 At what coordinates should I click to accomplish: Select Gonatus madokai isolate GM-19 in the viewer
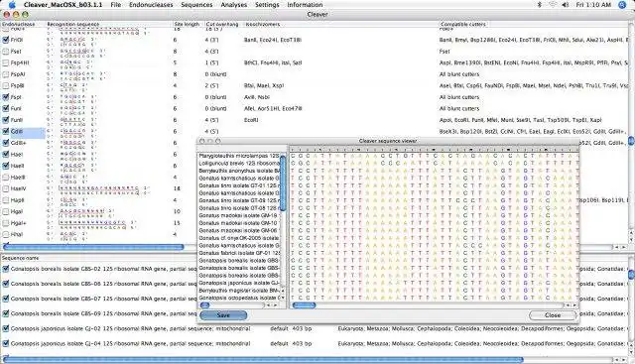[239, 215]
